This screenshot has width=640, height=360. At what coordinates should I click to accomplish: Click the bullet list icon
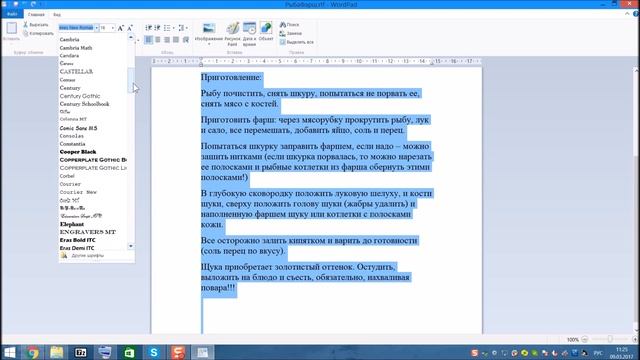point(167,28)
